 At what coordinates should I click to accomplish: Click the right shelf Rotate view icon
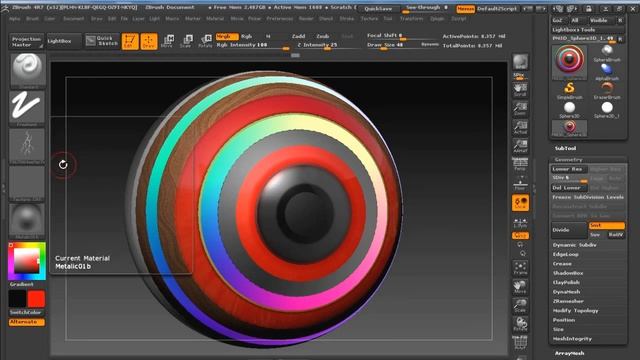[x=520, y=325]
